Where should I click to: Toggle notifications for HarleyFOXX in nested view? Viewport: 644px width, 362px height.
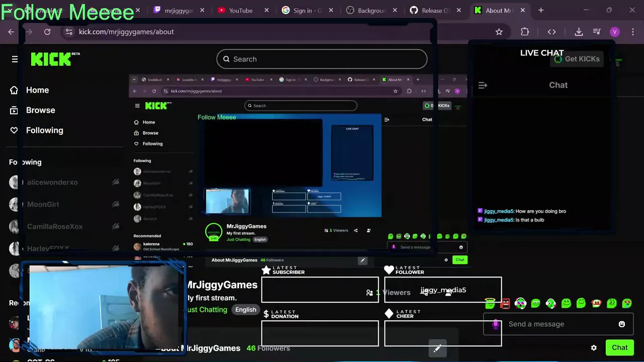(190, 207)
